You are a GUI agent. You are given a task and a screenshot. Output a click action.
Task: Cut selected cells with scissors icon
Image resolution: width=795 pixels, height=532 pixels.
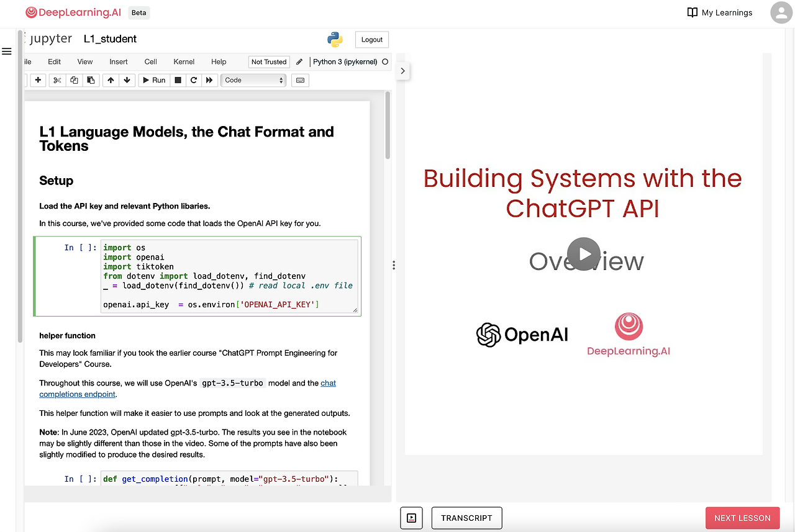57,80
